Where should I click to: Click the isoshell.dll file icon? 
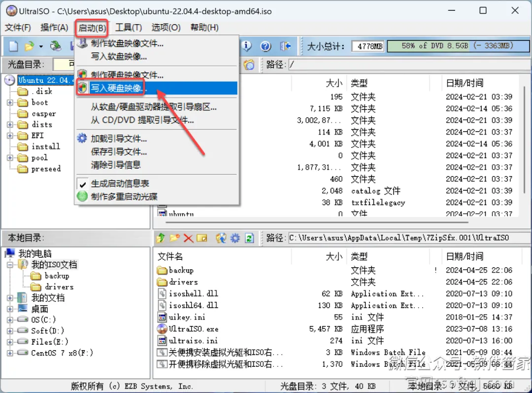[162, 293]
